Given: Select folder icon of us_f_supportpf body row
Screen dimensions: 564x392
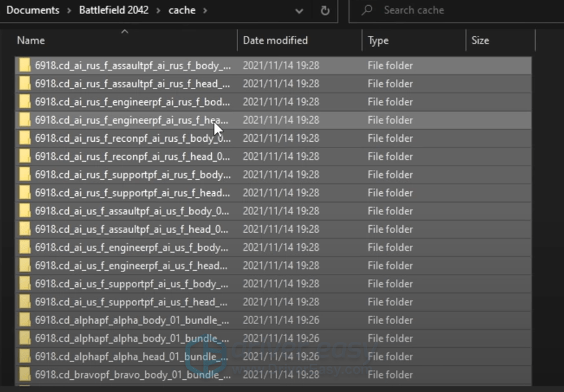Looking at the screenshot, I should tap(25, 284).
